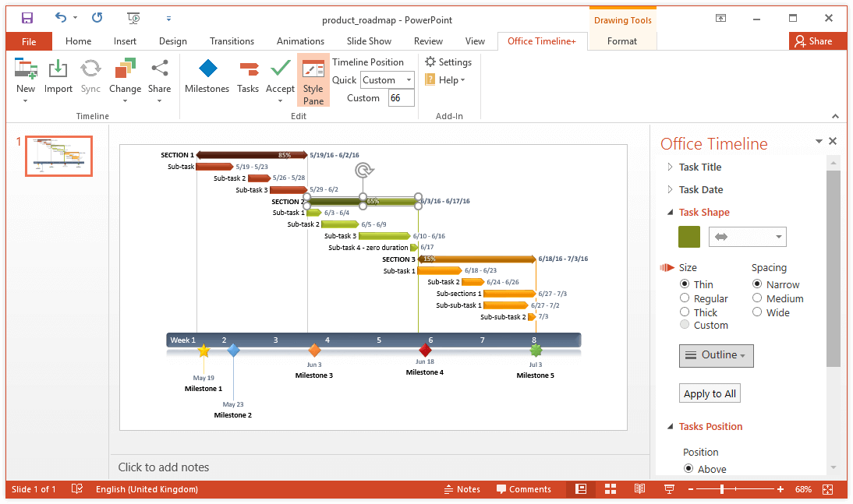This screenshot has width=853, height=504.
Task: Click the Apply to All button
Action: click(x=710, y=393)
